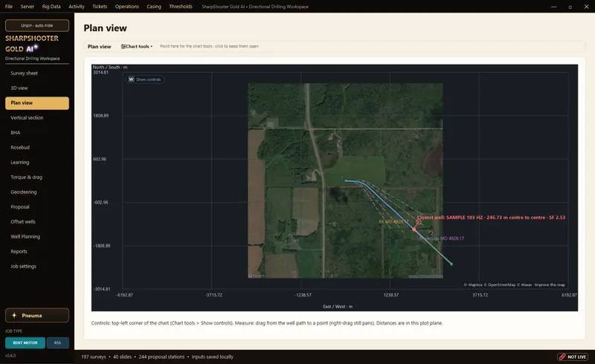Open the Well Planning page
This screenshot has height=364, width=595.
tap(37, 236)
